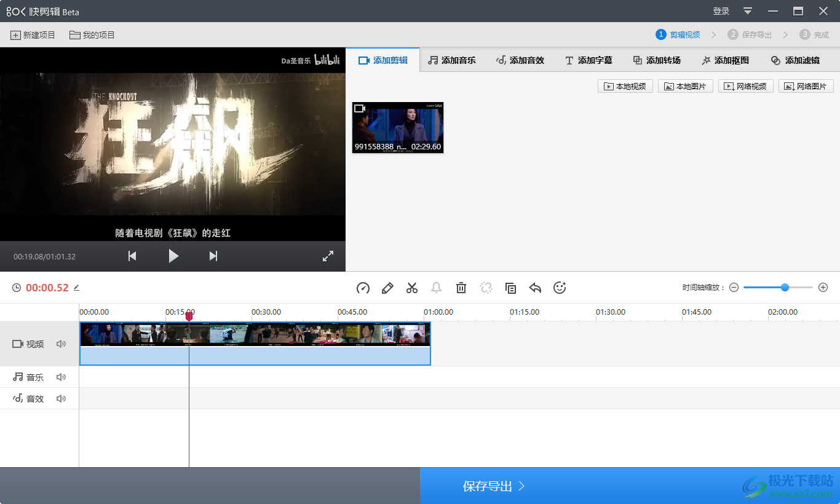Click the clock icon beside timecode
The height and width of the screenshot is (504, 840).
pyautogui.click(x=17, y=288)
